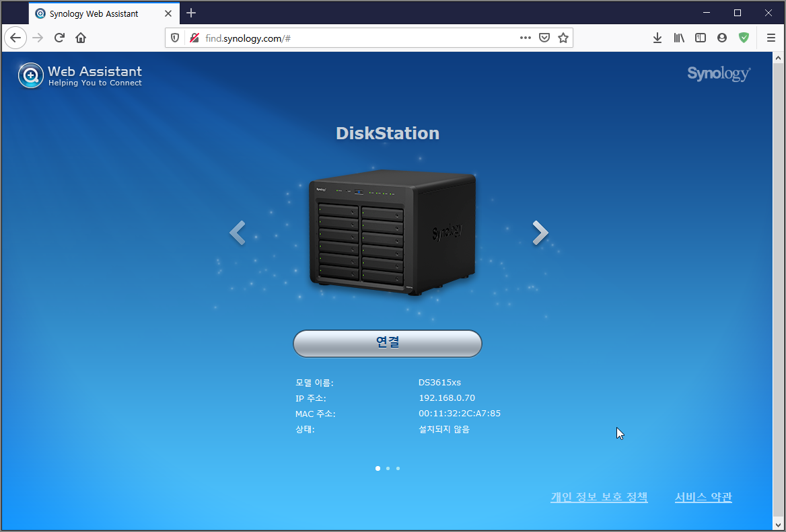Open the Library bookshelf icon

tap(679, 38)
